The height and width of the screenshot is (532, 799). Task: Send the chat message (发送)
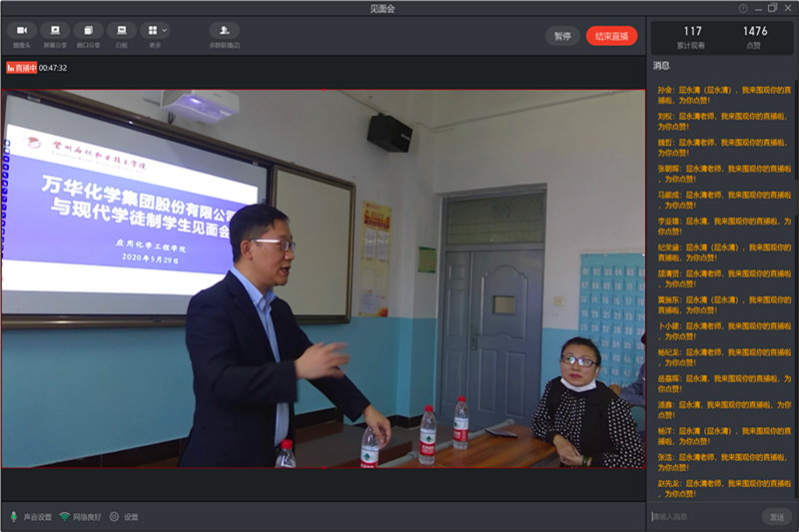(776, 516)
